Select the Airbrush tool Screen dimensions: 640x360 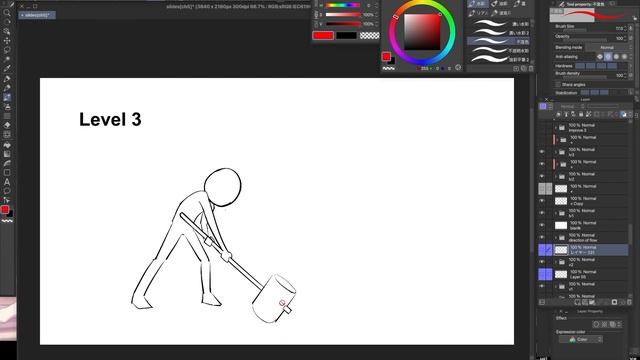pyautogui.click(x=7, y=107)
